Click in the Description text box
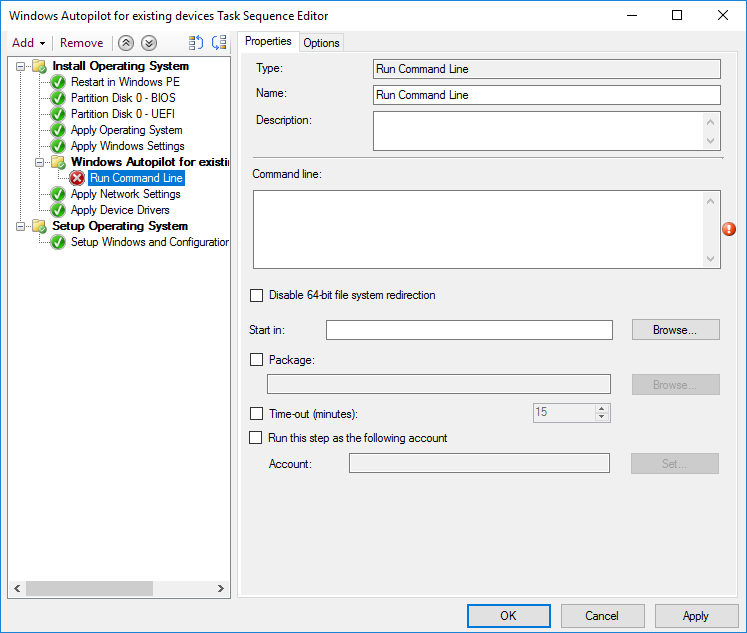The width and height of the screenshot is (747, 633). tap(538, 131)
